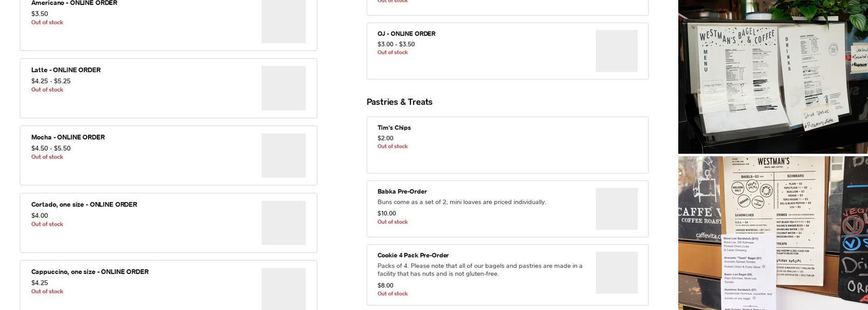Open the OJ - ONLINE ORDER item
The image size is (868, 310).
tap(406, 33)
